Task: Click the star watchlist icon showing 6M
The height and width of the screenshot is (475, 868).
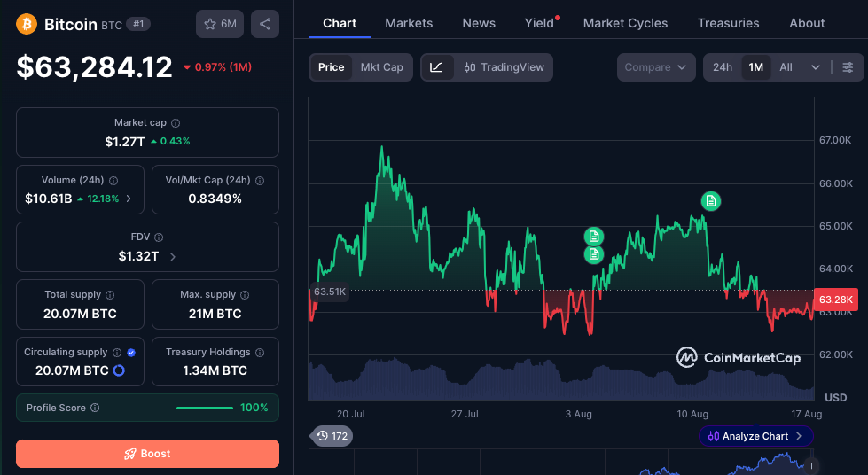Action: pyautogui.click(x=220, y=24)
